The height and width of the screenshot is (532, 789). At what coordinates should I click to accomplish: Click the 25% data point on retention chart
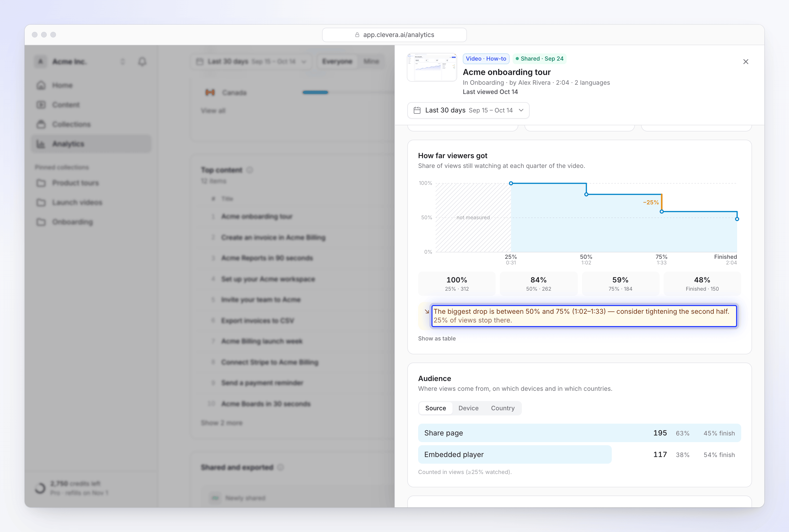coord(511,183)
